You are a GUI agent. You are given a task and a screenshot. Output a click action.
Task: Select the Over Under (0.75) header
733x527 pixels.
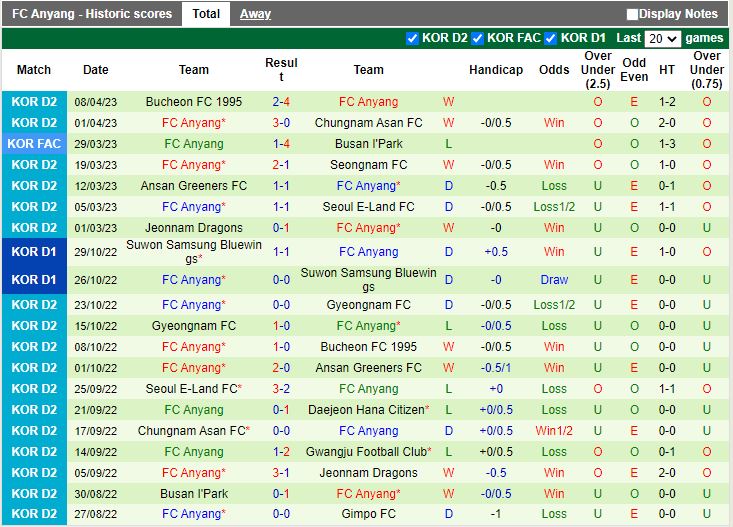pyautogui.click(x=707, y=70)
